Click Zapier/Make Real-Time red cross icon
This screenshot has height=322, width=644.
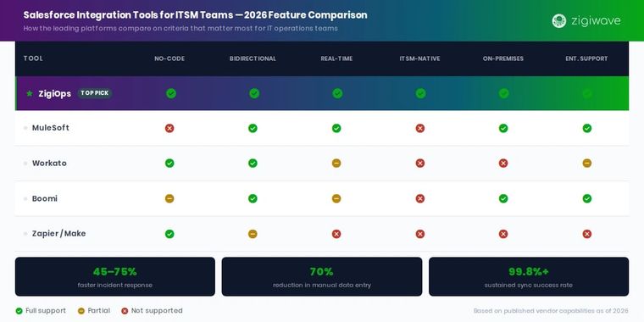point(336,234)
